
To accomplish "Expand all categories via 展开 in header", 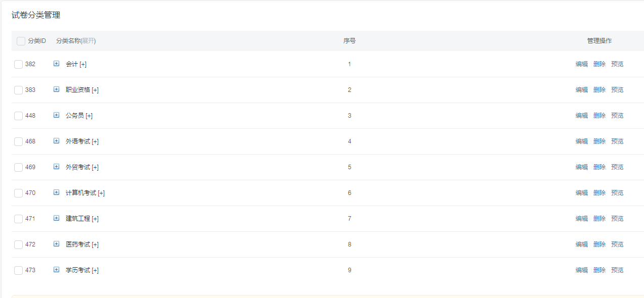I will (x=88, y=41).
